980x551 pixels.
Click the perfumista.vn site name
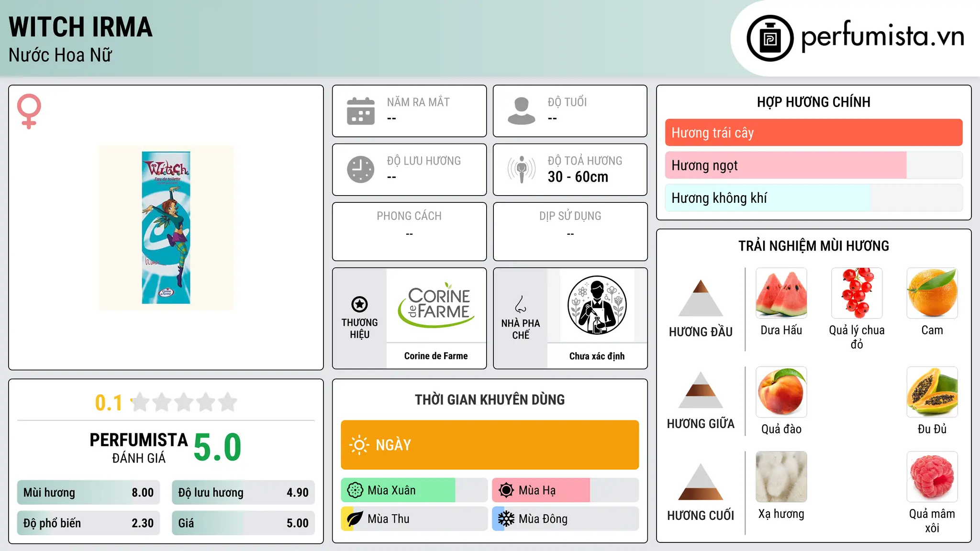(x=882, y=36)
